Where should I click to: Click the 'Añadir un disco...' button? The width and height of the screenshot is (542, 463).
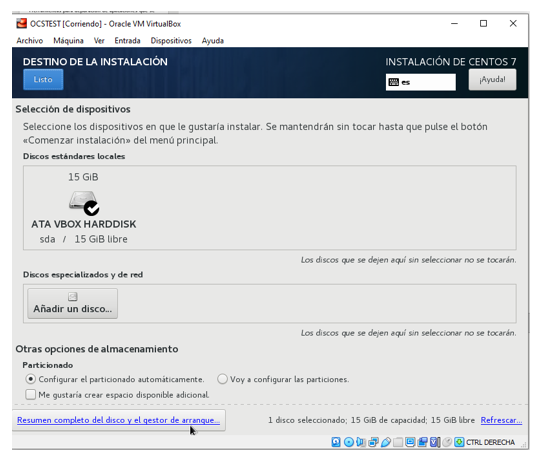(73, 303)
